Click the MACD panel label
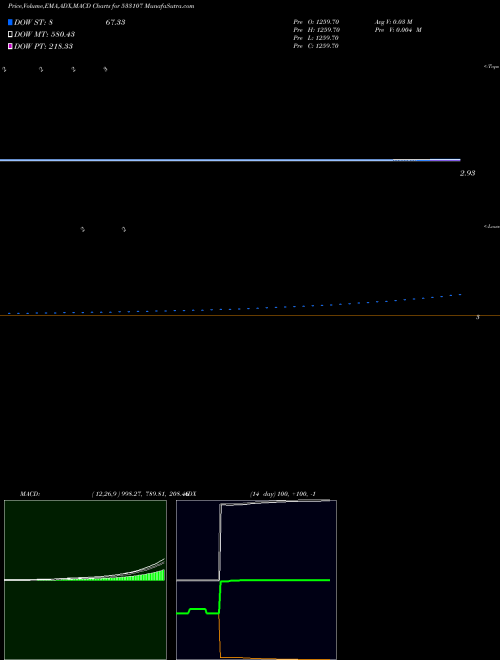The height and width of the screenshot is (660, 500). tap(30, 494)
